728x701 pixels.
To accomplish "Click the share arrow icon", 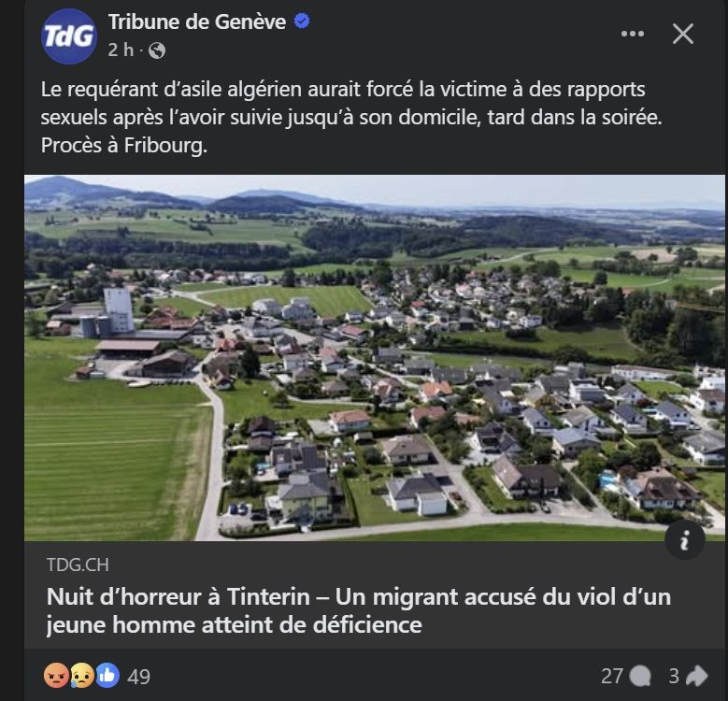I will tap(697, 676).
